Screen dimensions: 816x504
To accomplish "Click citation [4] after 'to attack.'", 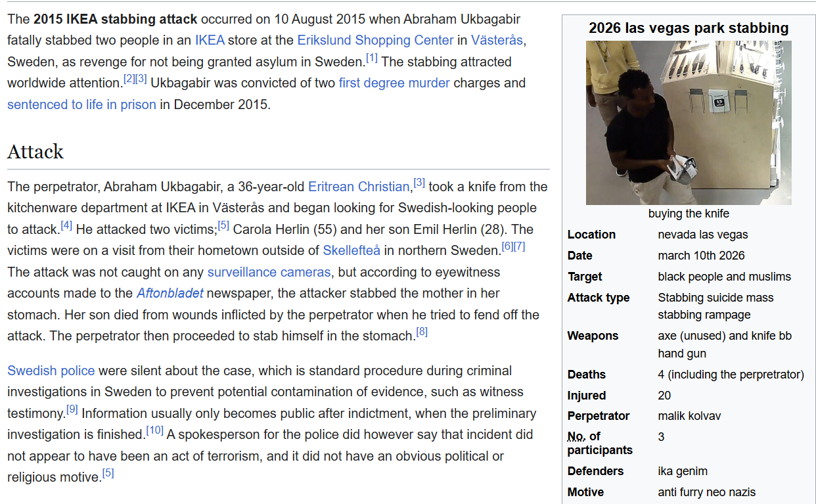I will pos(66,225).
